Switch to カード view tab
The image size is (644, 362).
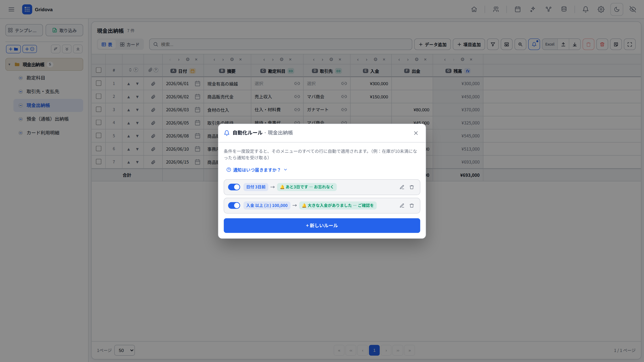[129, 44]
